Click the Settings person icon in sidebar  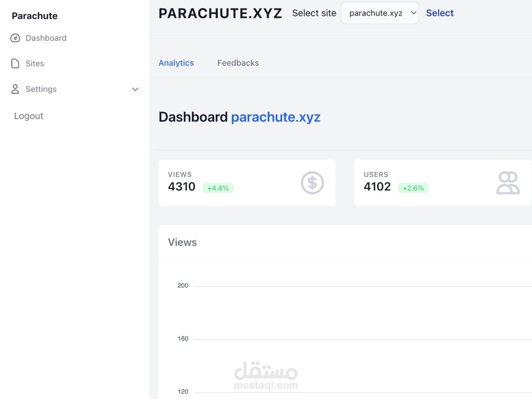pyautogui.click(x=15, y=89)
